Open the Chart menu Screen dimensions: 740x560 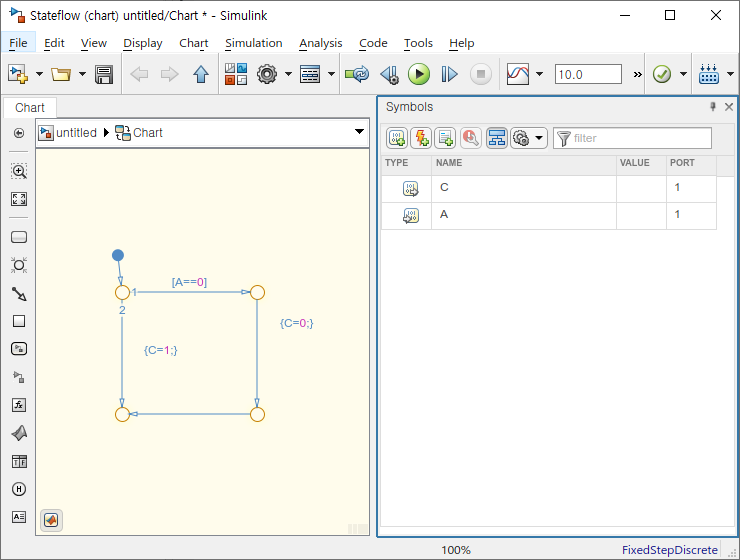[x=193, y=43]
